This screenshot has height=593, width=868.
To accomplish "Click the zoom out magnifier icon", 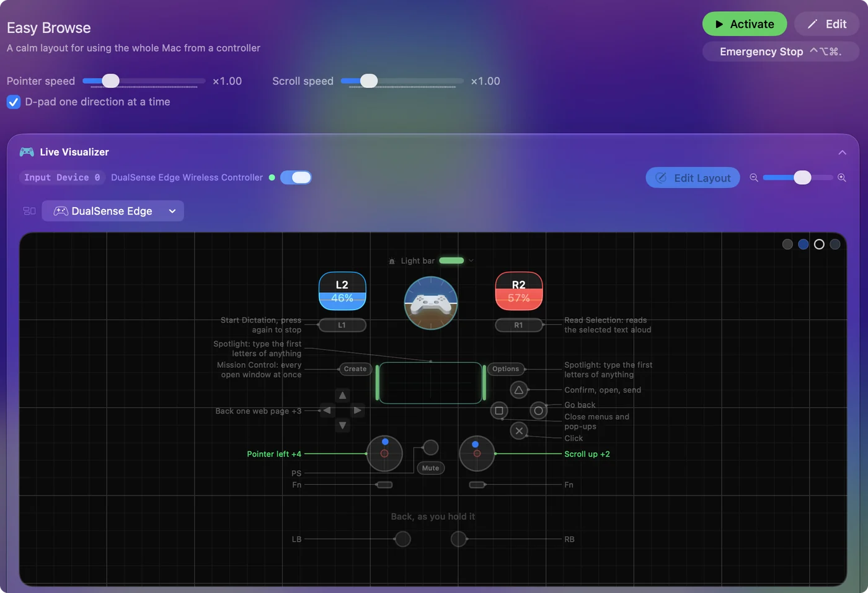I will pyautogui.click(x=754, y=177).
